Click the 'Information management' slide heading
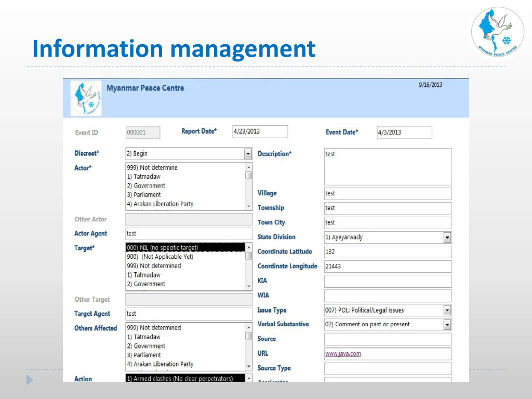Viewport: 532px width, 399px height. [x=174, y=49]
